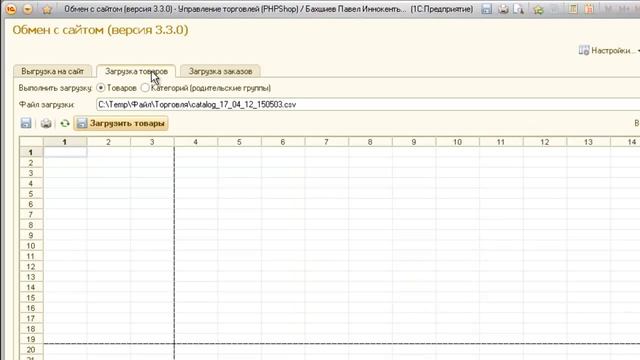Switch to the Загрузка товаров tab
This screenshot has width=640, height=360.
136,71
